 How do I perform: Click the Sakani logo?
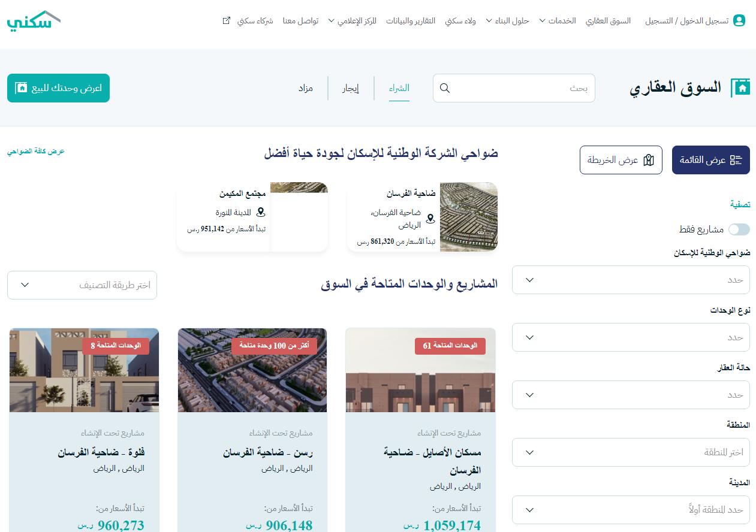coord(34,20)
